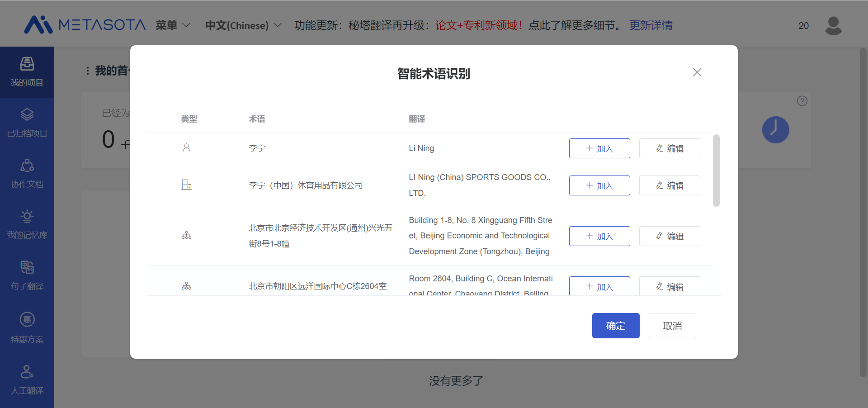
Task: Click the blue clock icon
Action: point(776,130)
